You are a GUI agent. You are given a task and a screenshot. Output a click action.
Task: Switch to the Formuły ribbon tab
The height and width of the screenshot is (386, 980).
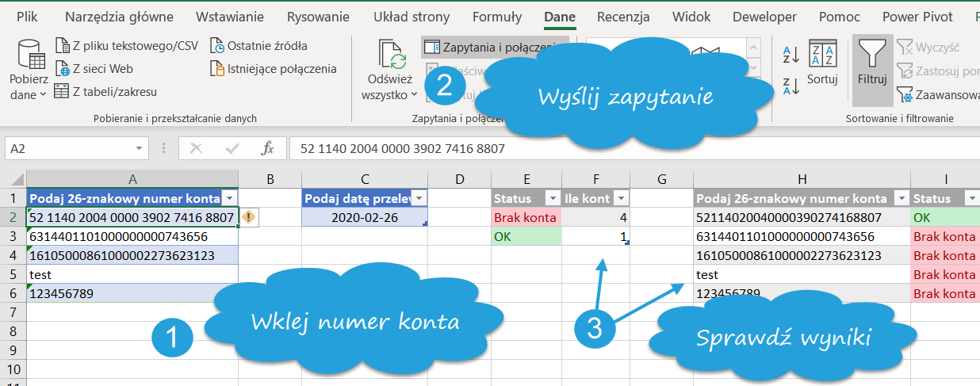pyautogui.click(x=496, y=17)
